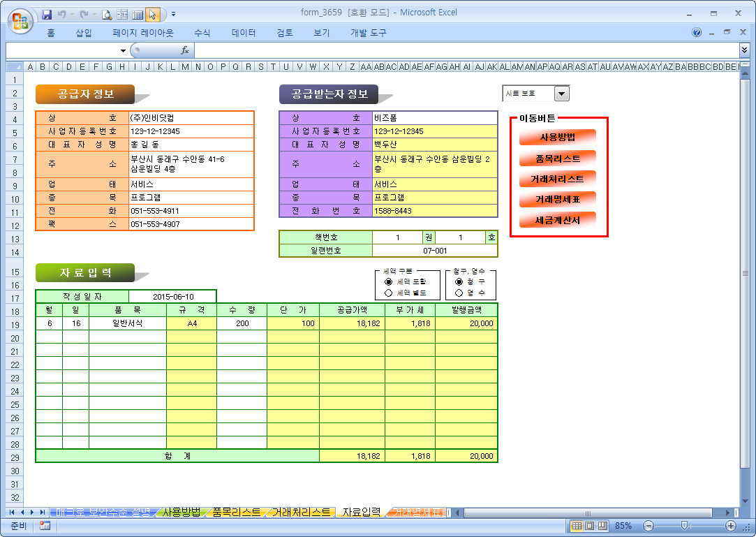The height and width of the screenshot is (537, 756).
Task: Open Excel Help question mark icon
Action: [x=697, y=33]
